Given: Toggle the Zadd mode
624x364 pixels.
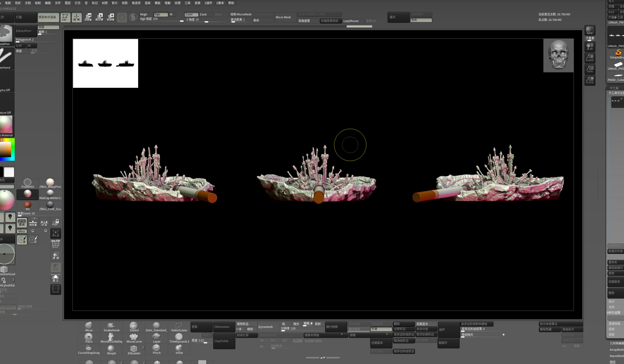Looking at the screenshot, I should (191, 14).
